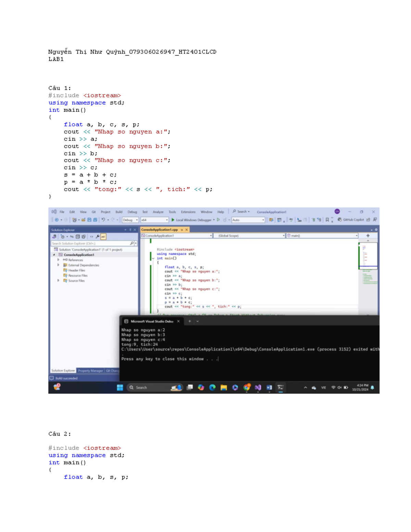Switch to the Property Manager tab

(x=90, y=371)
